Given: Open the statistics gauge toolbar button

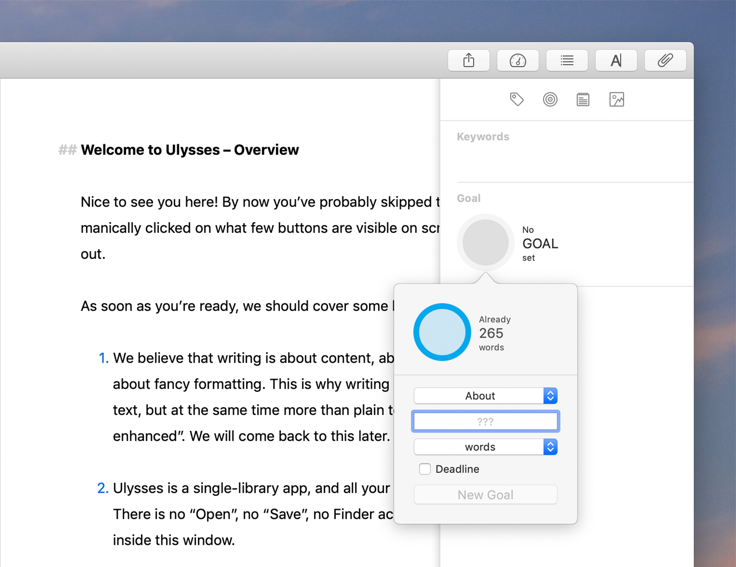Looking at the screenshot, I should (x=518, y=61).
